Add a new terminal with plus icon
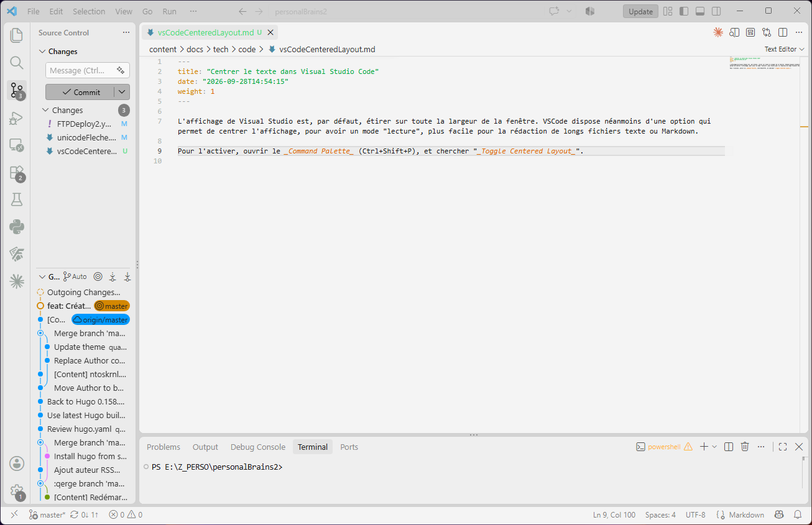The height and width of the screenshot is (525, 812). tap(704, 447)
